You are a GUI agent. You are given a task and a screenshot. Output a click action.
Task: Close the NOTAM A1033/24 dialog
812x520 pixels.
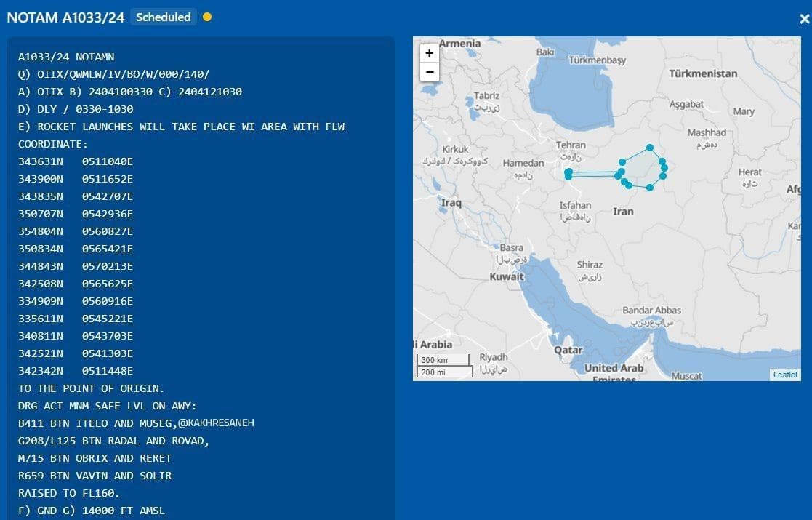[x=804, y=19]
